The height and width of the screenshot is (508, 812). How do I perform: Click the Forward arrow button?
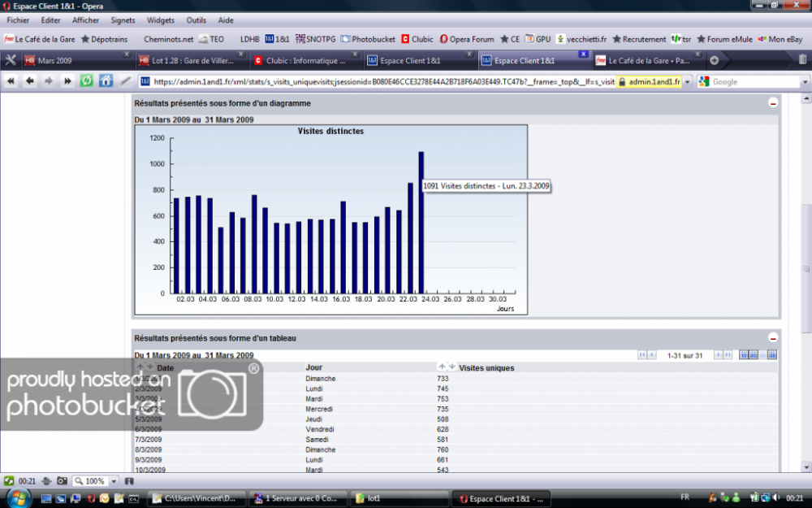click(48, 81)
